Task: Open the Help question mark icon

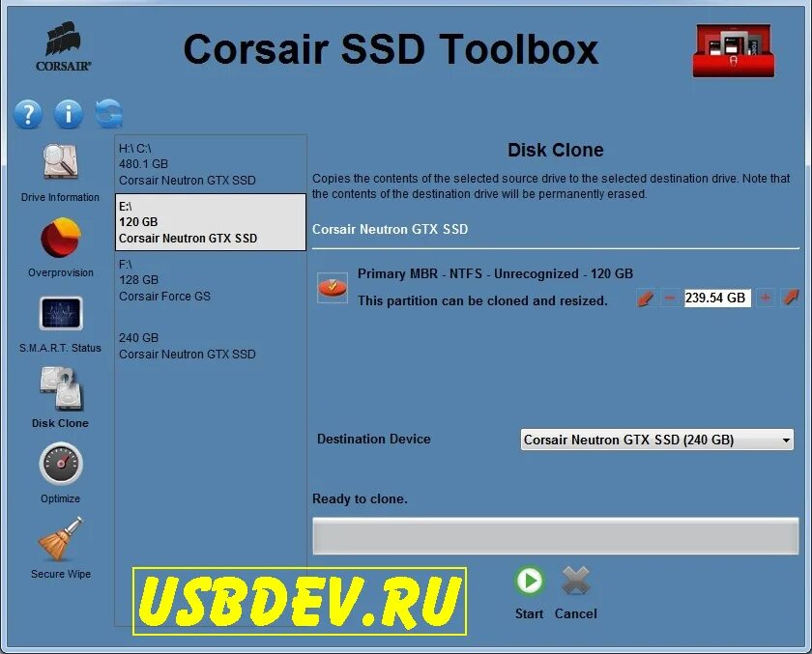Action: [28, 114]
